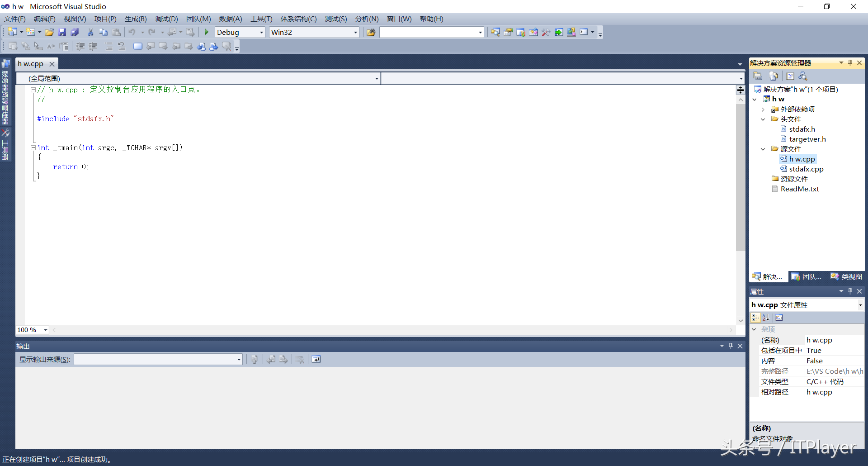Open Start Page green arrow icon
The height and width of the screenshot is (466, 868).
pyautogui.click(x=559, y=32)
